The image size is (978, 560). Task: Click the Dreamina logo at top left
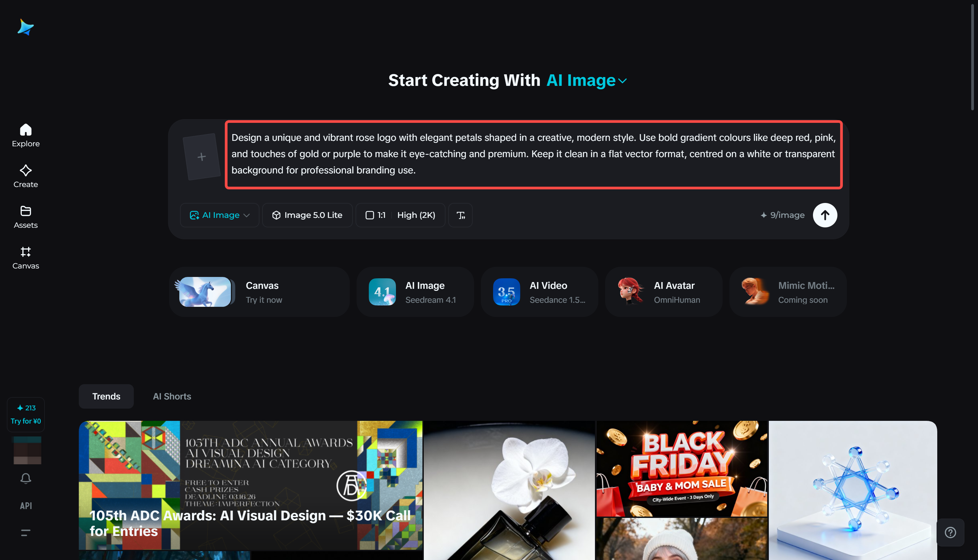(25, 27)
